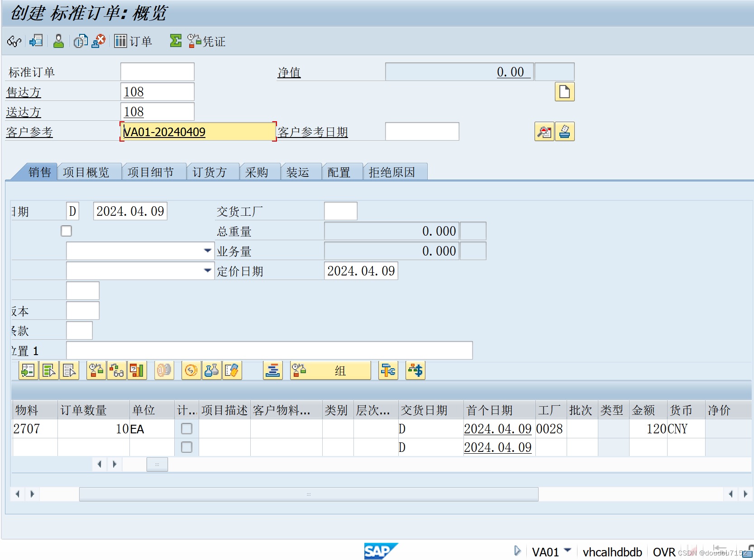The image size is (754, 560).
Task: Click the sold-to party display person icon
Action: click(58, 41)
